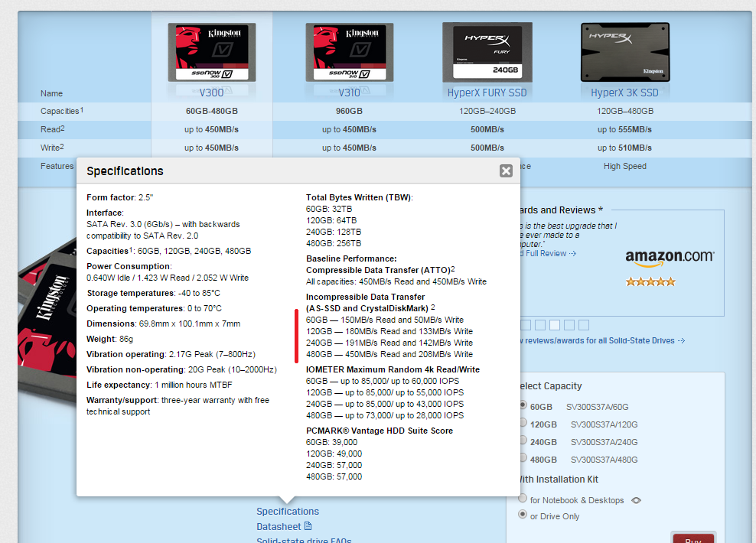Click 480GB — up to 73,000/ up to 28,000 IOPS

click(385, 415)
